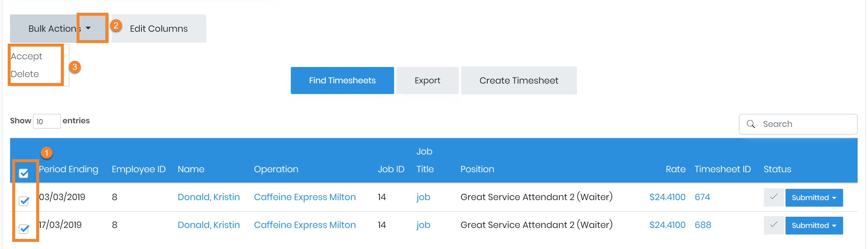Viewport: 868px width, 249px height.
Task: Choose Delete from the bulk actions menu
Action: (25, 74)
